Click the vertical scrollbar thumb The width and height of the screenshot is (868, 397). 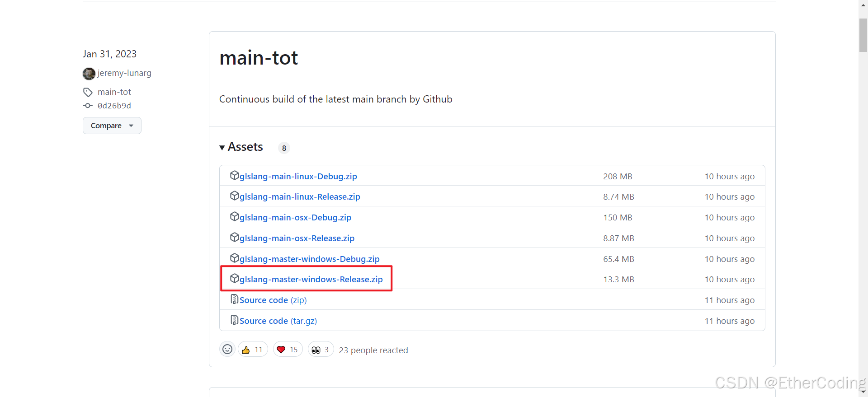point(863,35)
